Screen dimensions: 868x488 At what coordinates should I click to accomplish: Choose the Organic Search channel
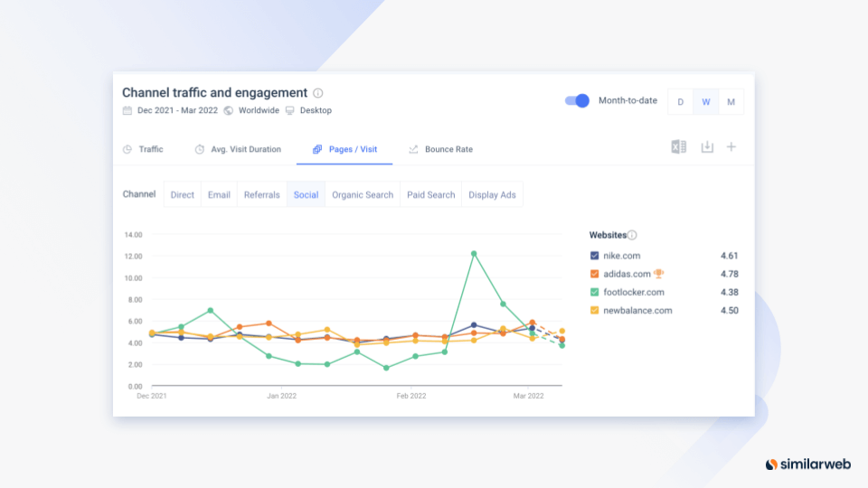pos(363,195)
